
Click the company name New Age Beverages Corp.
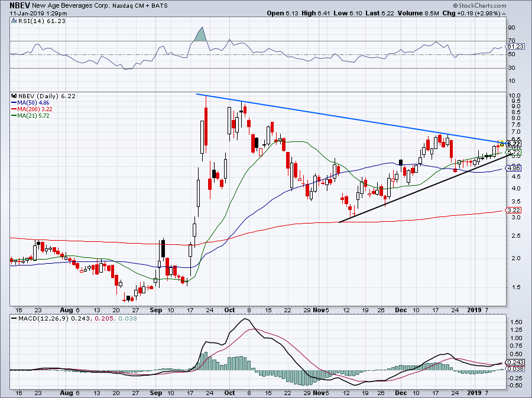[71, 6]
